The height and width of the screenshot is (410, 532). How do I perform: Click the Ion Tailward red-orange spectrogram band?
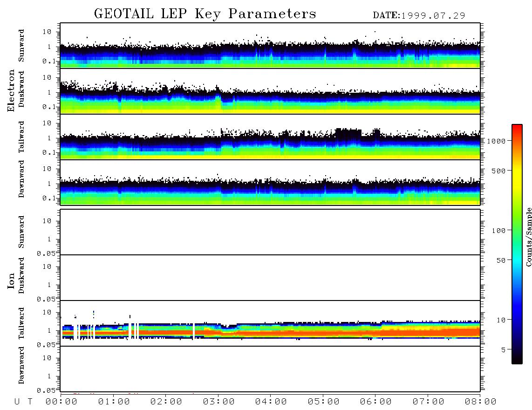(272, 333)
